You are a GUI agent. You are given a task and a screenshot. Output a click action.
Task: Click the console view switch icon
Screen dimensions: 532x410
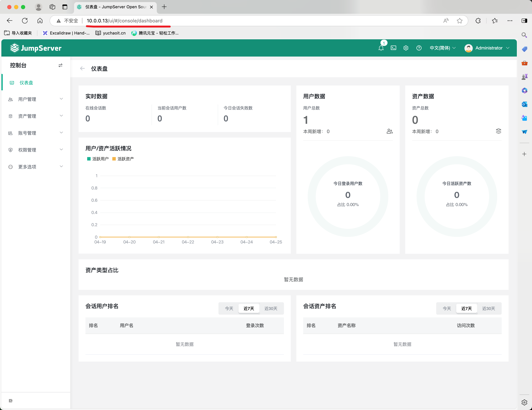(x=60, y=65)
